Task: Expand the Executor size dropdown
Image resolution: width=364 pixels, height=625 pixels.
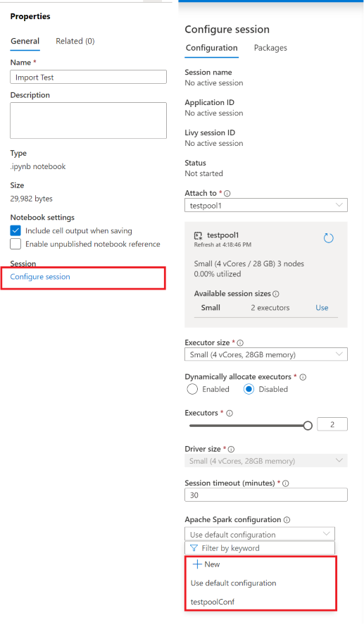Action: click(266, 354)
